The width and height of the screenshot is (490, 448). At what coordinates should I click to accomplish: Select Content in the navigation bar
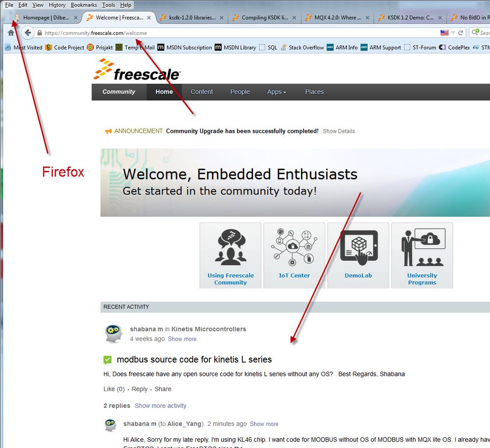tap(202, 92)
